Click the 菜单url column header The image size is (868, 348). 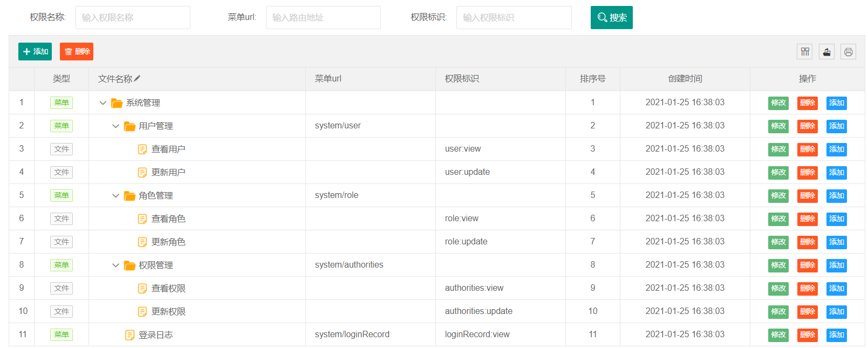click(x=370, y=79)
